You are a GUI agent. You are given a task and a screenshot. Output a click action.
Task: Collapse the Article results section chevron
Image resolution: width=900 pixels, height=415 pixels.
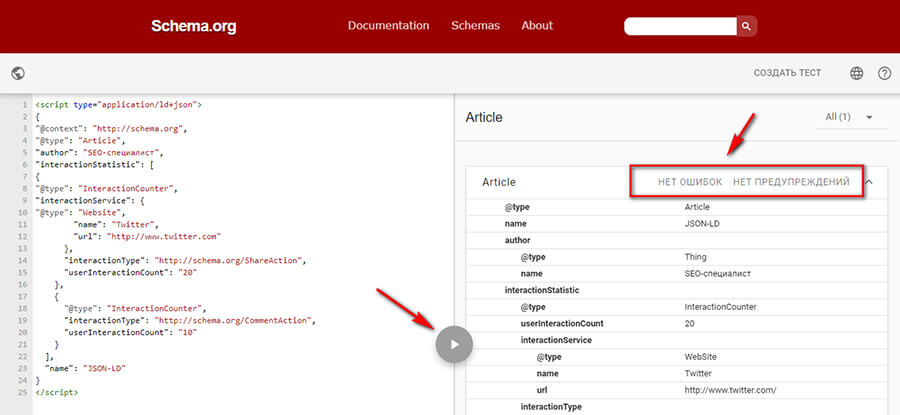coord(868,182)
